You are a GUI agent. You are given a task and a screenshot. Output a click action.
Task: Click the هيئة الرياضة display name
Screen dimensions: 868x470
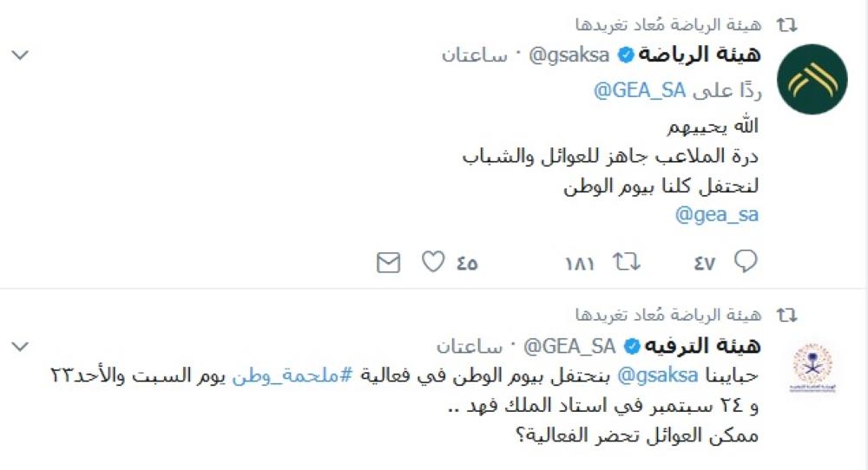(701, 55)
